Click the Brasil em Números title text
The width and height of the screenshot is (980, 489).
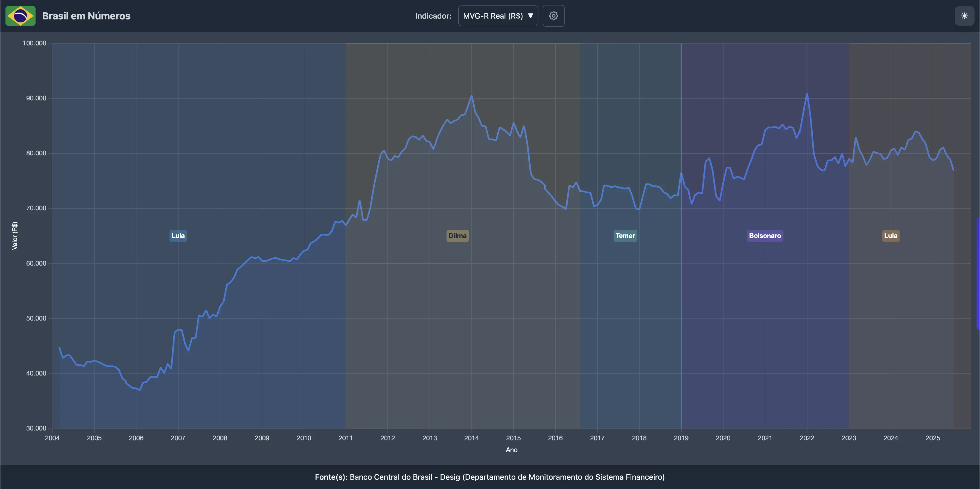click(87, 16)
